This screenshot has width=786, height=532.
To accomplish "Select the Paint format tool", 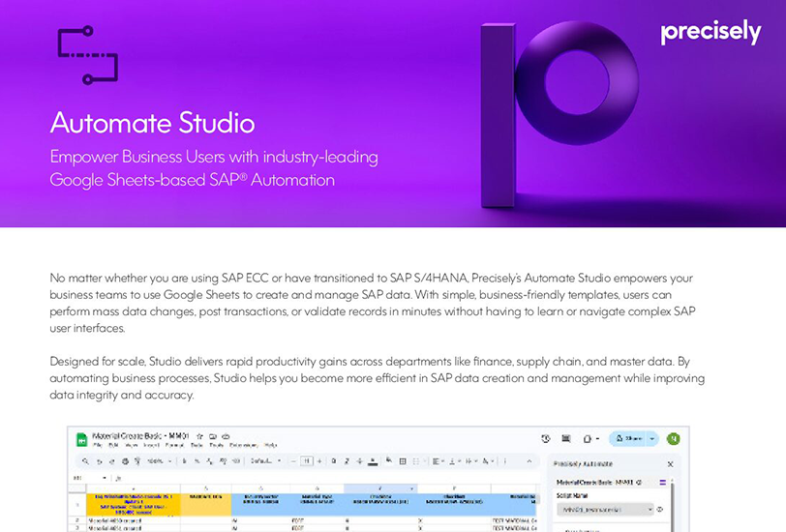I will click(137, 461).
